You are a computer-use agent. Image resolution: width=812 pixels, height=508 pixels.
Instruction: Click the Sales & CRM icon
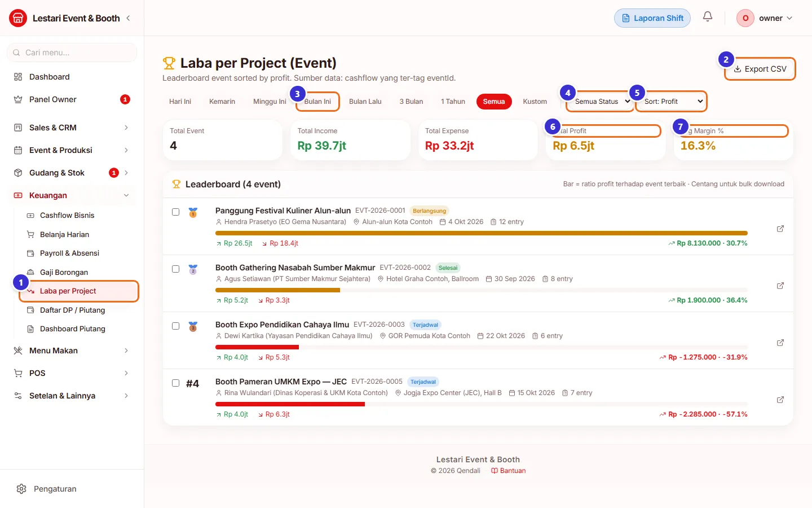(18, 128)
